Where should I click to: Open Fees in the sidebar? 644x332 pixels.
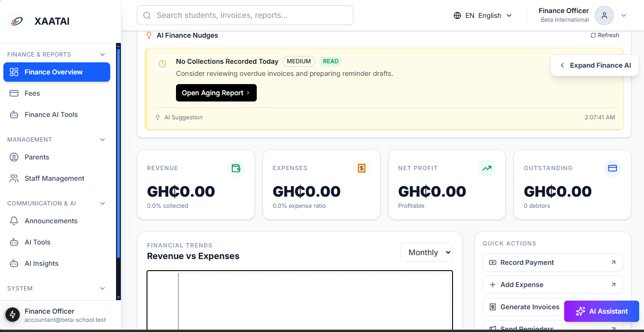pyautogui.click(x=32, y=93)
